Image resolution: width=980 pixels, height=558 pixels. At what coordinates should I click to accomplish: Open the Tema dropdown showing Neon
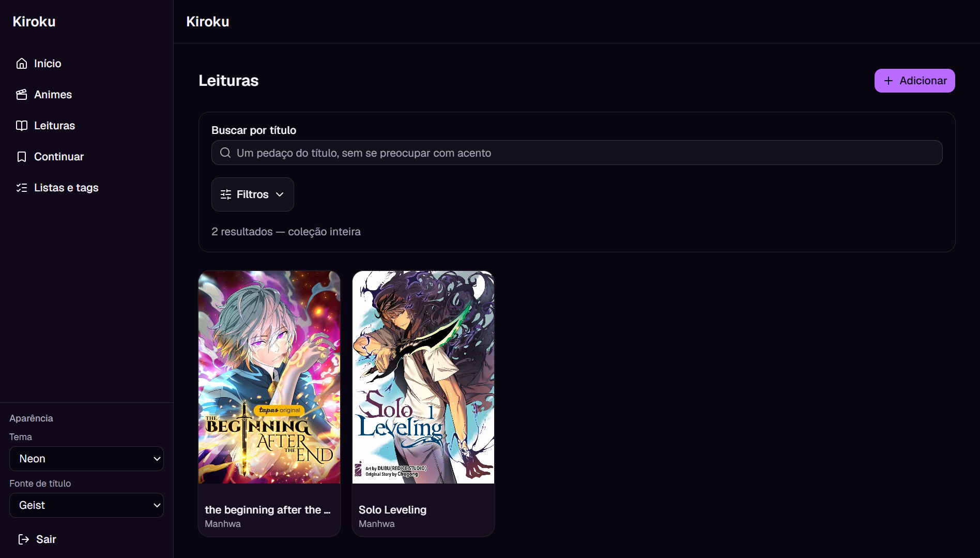[x=86, y=459]
